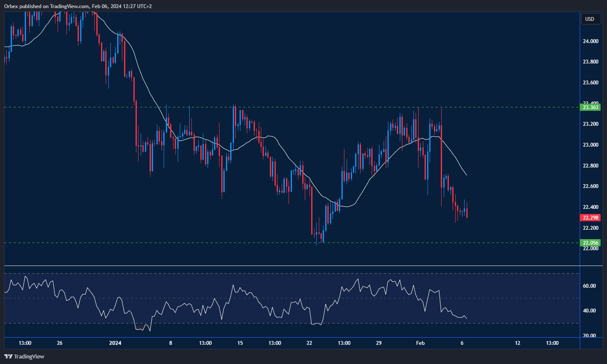Click the 40.00 level on oscillator scale
The image size is (607, 364).
click(590, 311)
